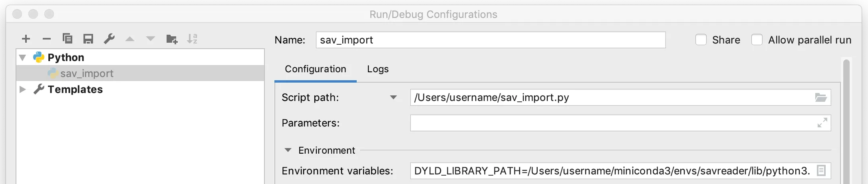Expand the Parameters field editor
The image size is (868, 184).
[822, 123]
